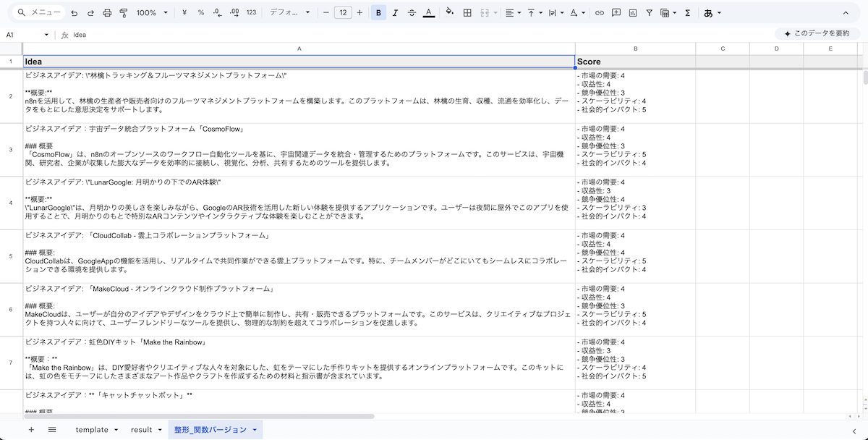
Task: Open the 100% zoom dropdown
Action: (x=152, y=12)
